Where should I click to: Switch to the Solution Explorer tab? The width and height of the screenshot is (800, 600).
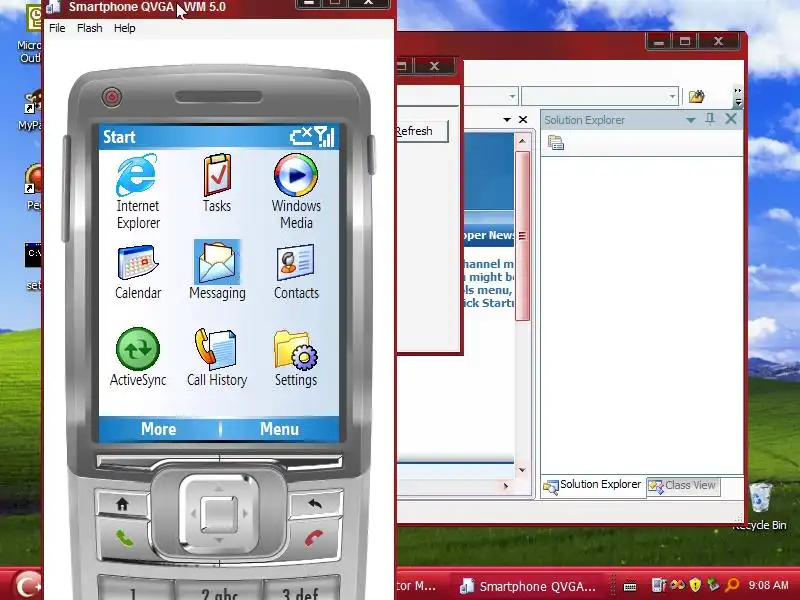coord(592,485)
